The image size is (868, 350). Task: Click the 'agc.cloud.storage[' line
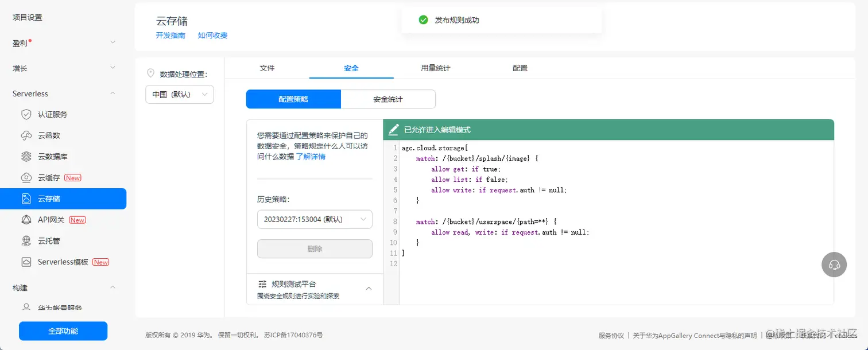pos(435,148)
